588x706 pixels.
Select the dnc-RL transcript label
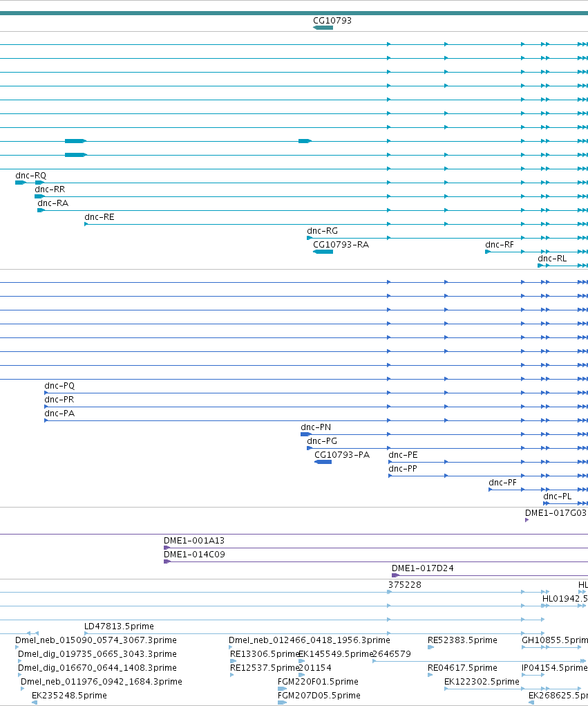point(552,259)
